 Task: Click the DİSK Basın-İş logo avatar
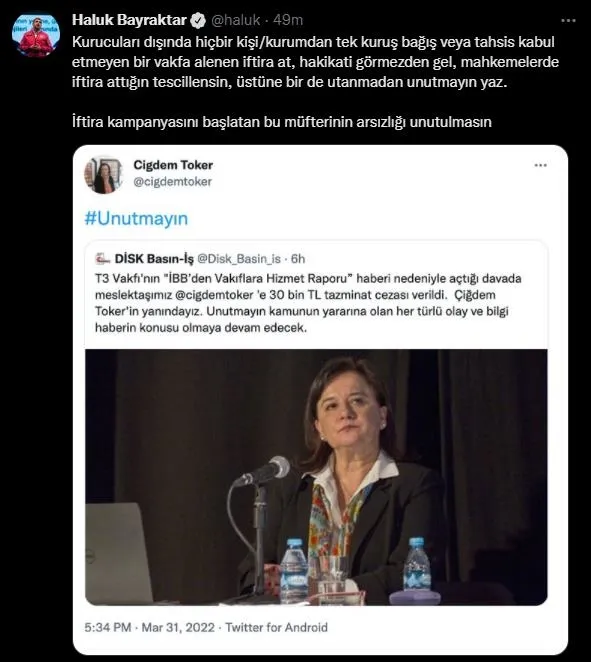click(102, 258)
